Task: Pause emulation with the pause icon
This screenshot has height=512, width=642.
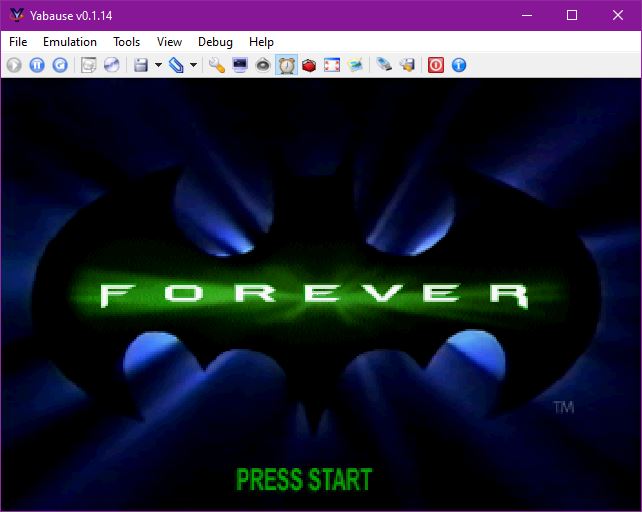Action: [37, 65]
